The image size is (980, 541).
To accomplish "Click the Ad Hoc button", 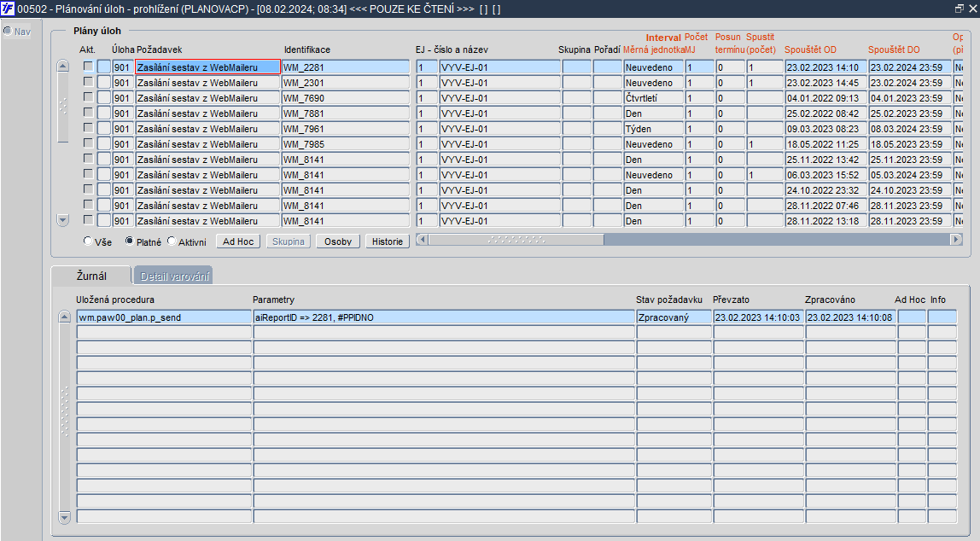I will (238, 241).
